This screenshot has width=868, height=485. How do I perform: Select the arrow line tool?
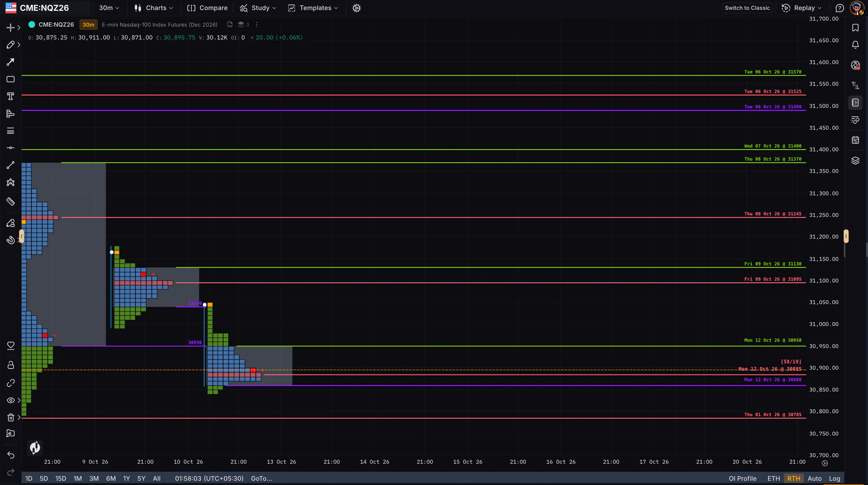tap(10, 62)
